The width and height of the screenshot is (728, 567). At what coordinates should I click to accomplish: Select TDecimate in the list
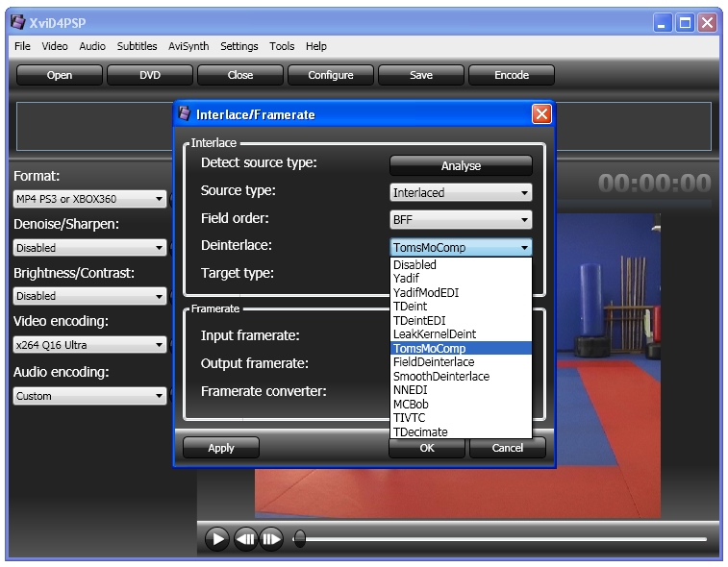(x=461, y=432)
